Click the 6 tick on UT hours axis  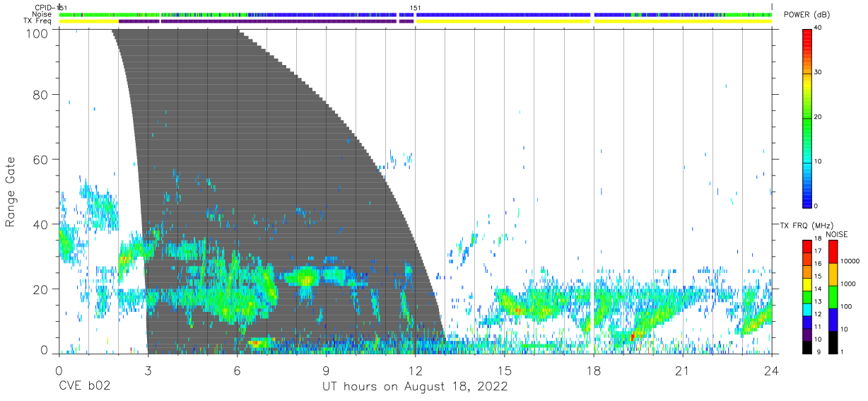click(237, 370)
